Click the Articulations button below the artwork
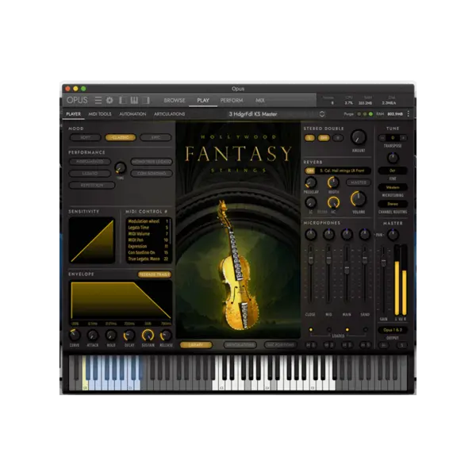Viewport: 476px width, 476px height. pos(240,345)
